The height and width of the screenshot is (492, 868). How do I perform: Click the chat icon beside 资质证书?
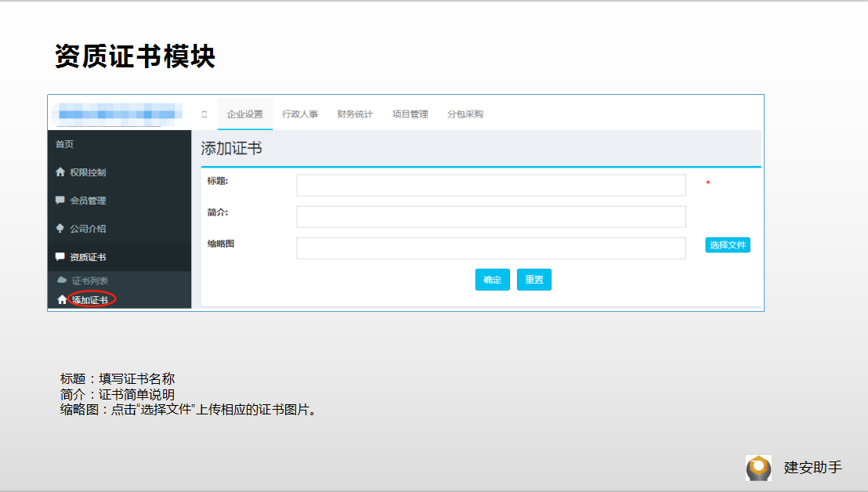60,257
